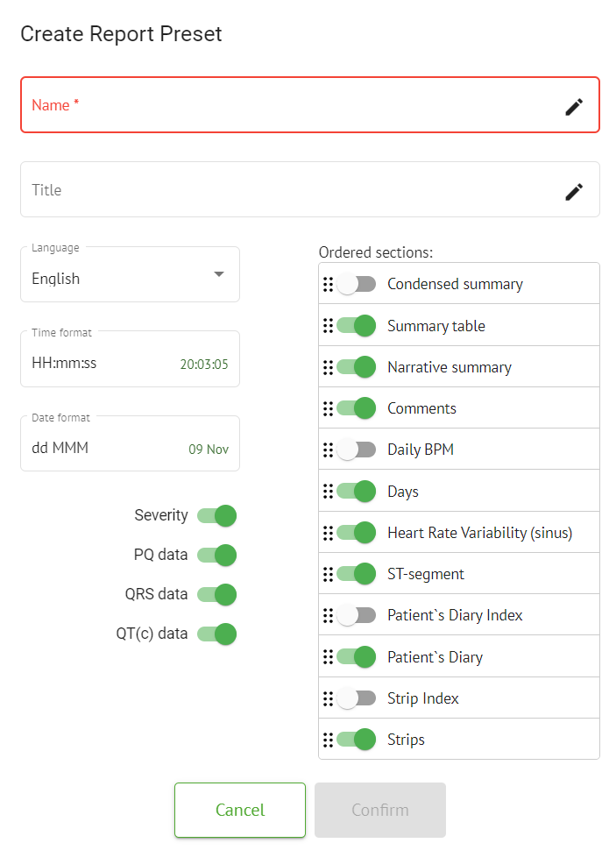Open the Time format selector
Image resolution: width=616 pixels, height=850 pixels.
(x=130, y=359)
